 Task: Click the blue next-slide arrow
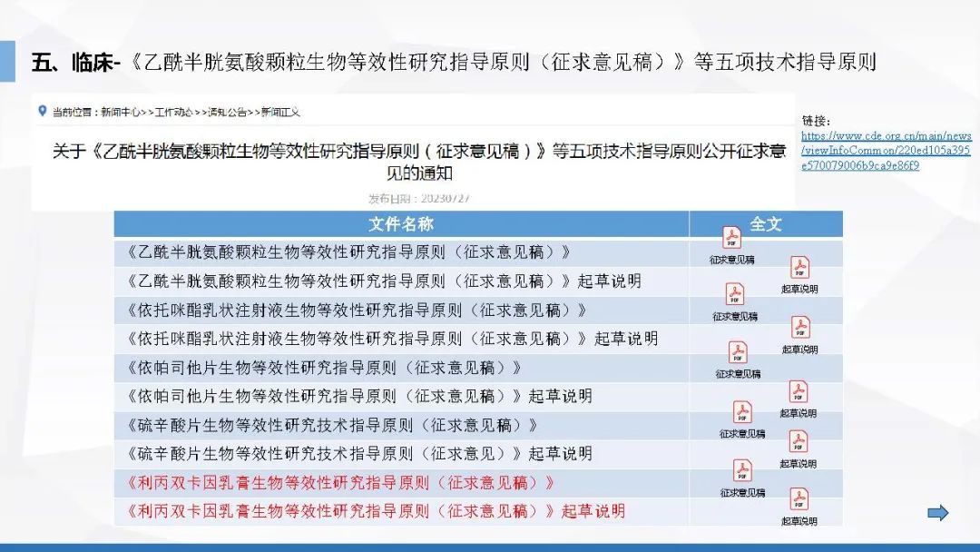point(937,513)
